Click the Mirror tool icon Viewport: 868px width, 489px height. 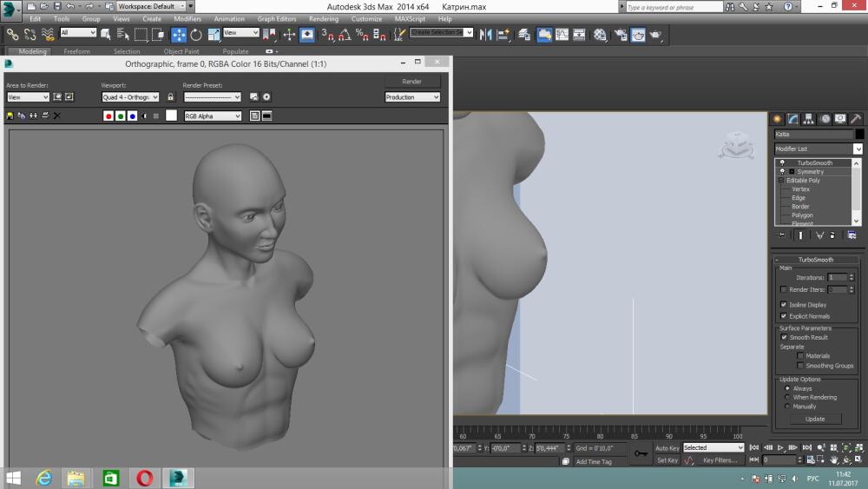[x=485, y=35]
